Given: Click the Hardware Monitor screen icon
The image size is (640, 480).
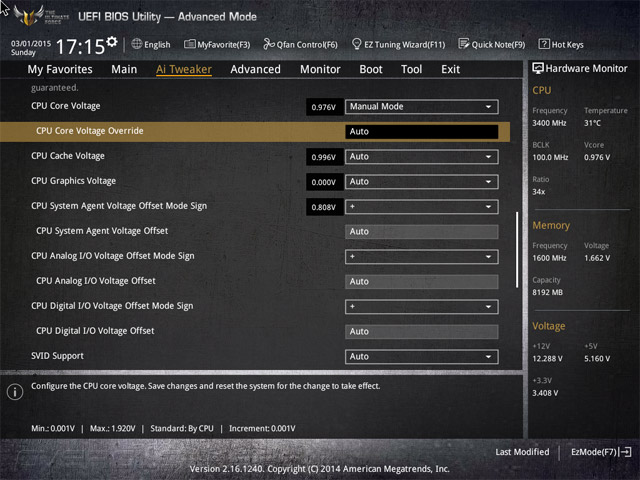Looking at the screenshot, I should 538,68.
